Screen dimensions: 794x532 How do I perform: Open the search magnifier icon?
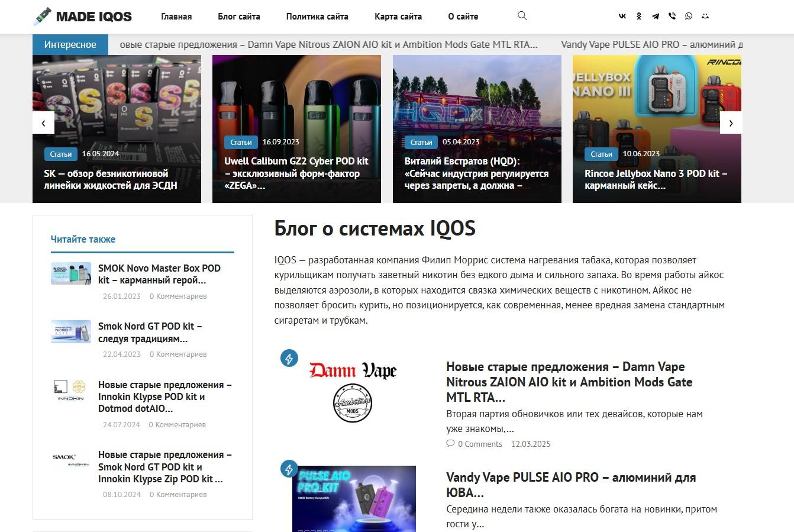[x=522, y=16]
